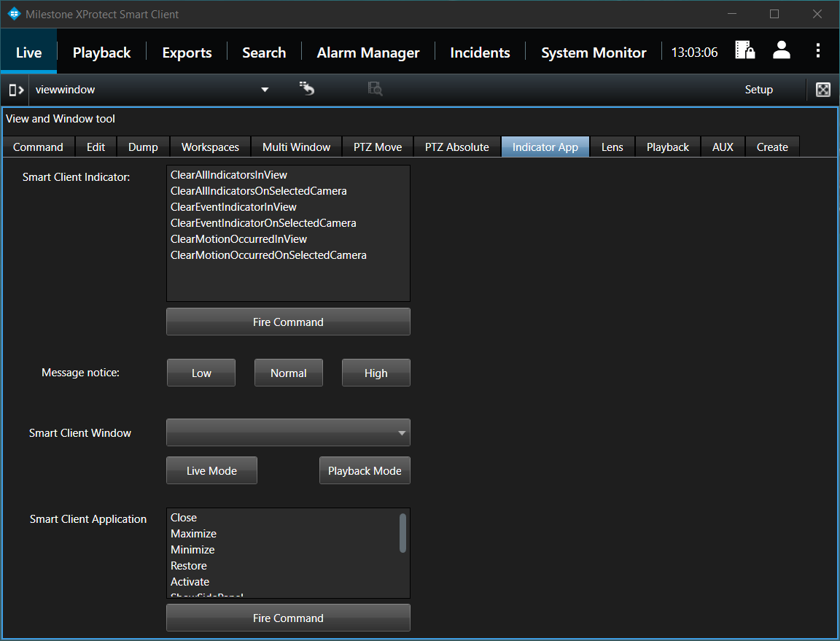Click the 13:03:06 clock display

pos(694,53)
